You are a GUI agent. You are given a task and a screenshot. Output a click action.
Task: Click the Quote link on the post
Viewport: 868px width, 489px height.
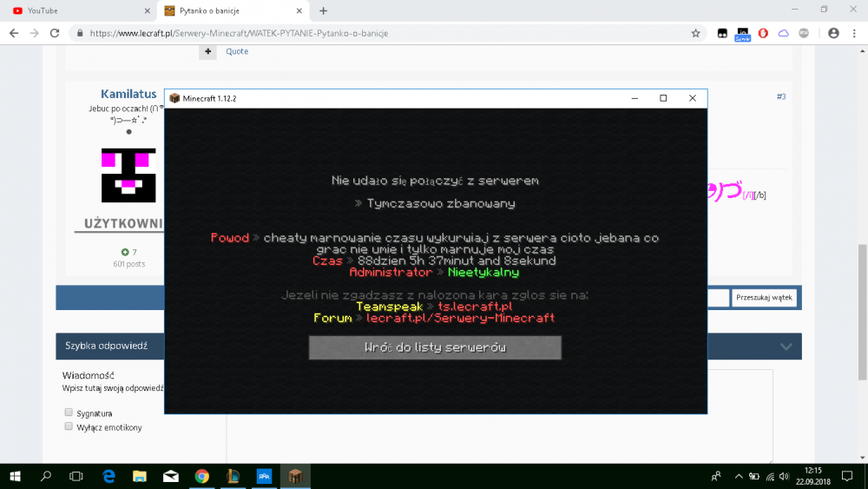[237, 51]
